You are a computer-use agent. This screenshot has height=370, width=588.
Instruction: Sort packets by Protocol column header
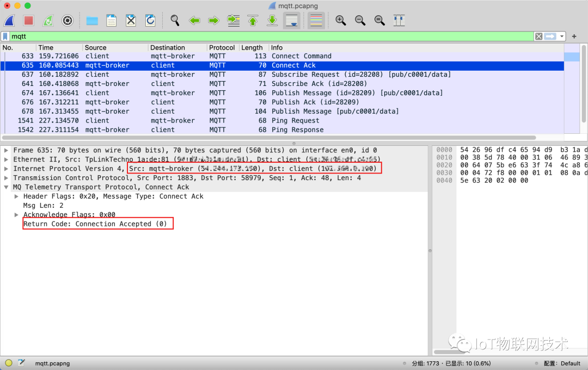pyautogui.click(x=222, y=47)
